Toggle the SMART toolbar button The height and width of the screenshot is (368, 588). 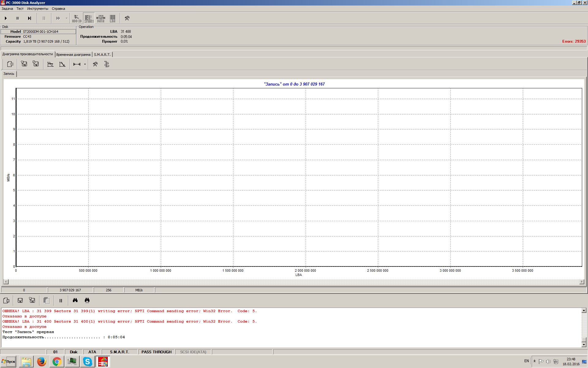click(89, 18)
